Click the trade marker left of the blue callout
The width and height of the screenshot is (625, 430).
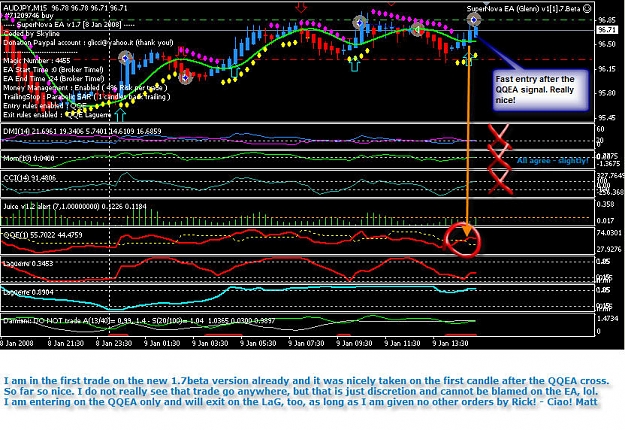474,20
